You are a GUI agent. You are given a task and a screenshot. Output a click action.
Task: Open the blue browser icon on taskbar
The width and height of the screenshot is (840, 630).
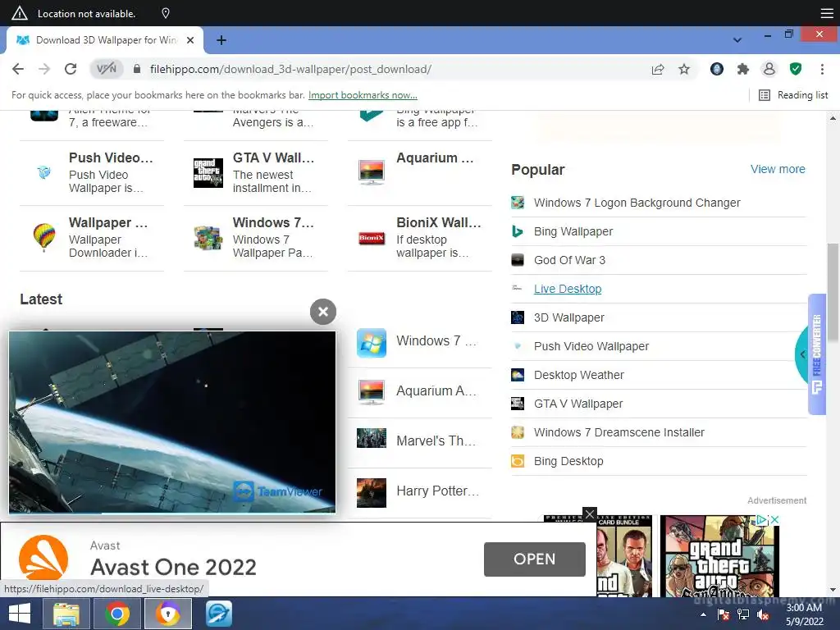pyautogui.click(x=218, y=614)
